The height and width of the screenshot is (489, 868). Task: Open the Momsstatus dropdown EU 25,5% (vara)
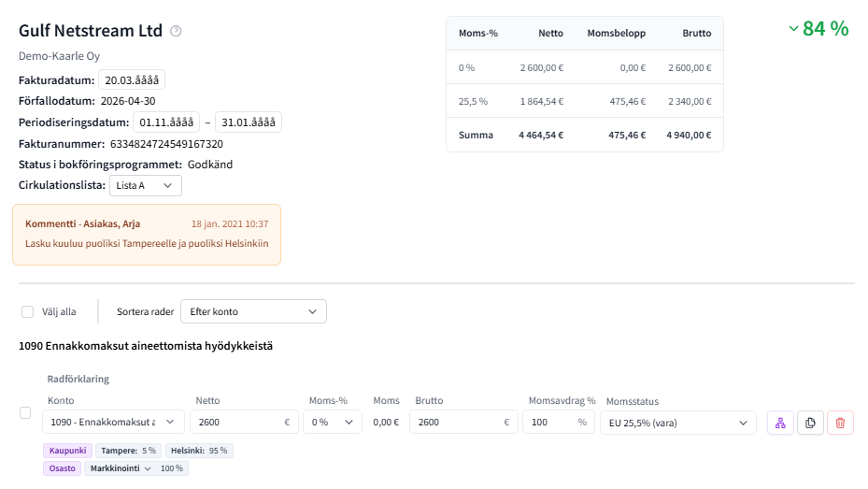(677, 423)
